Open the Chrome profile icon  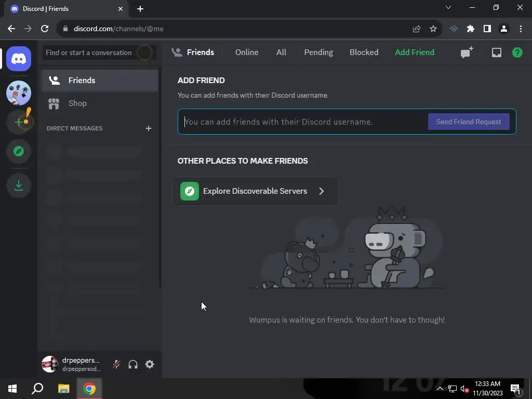(504, 29)
